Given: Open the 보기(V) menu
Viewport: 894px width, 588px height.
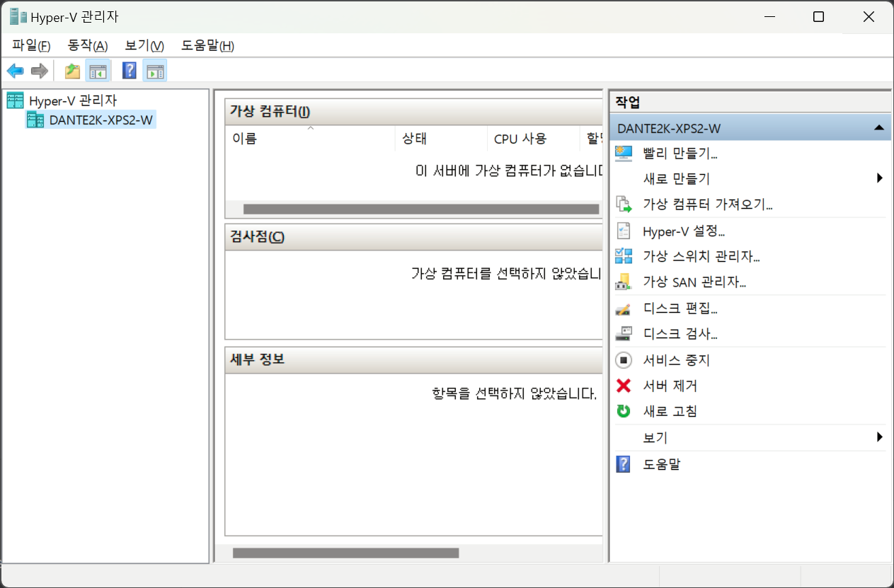Looking at the screenshot, I should pos(144,46).
